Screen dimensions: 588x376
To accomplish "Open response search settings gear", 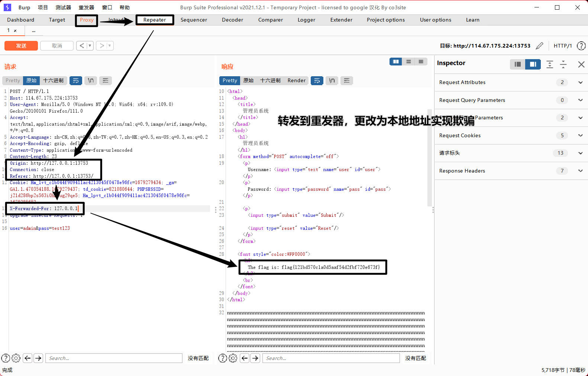I will (233, 358).
